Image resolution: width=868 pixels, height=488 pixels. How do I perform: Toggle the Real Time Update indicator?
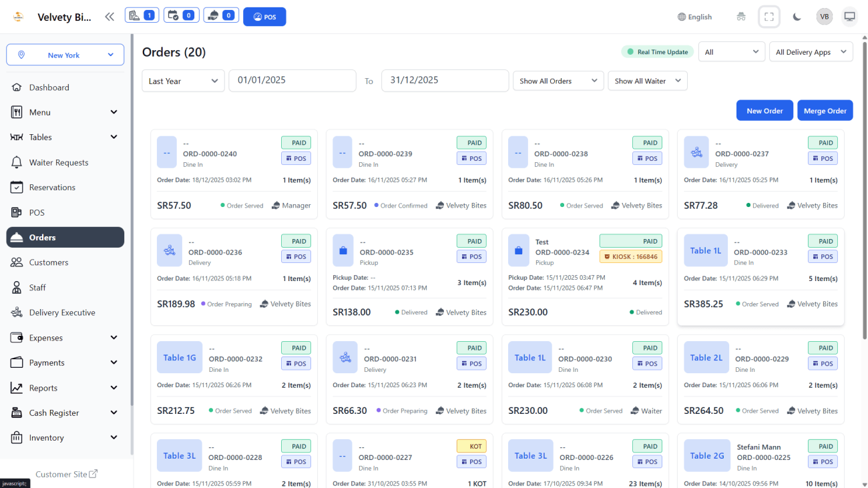(658, 52)
